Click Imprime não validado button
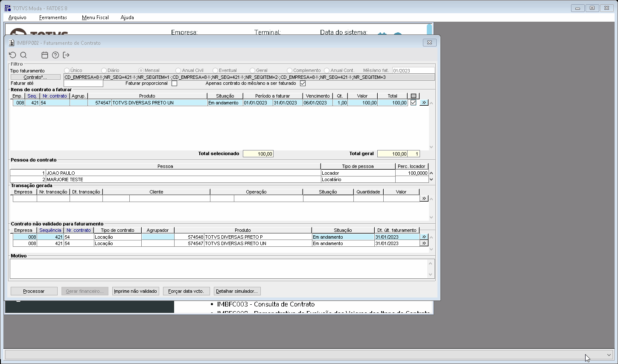618x364 pixels. (135, 291)
